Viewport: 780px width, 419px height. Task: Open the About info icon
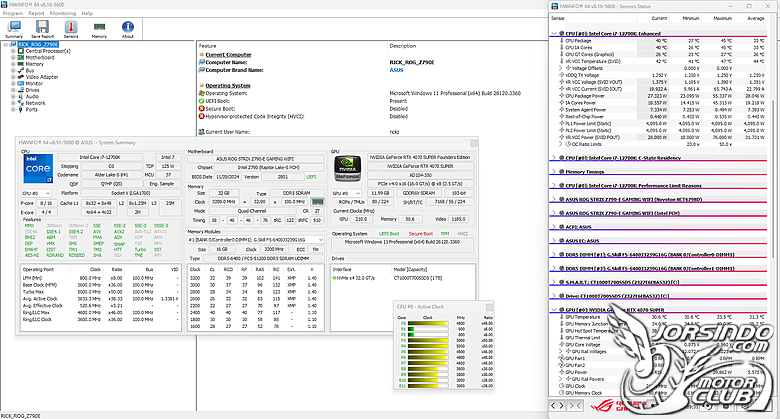point(128,29)
